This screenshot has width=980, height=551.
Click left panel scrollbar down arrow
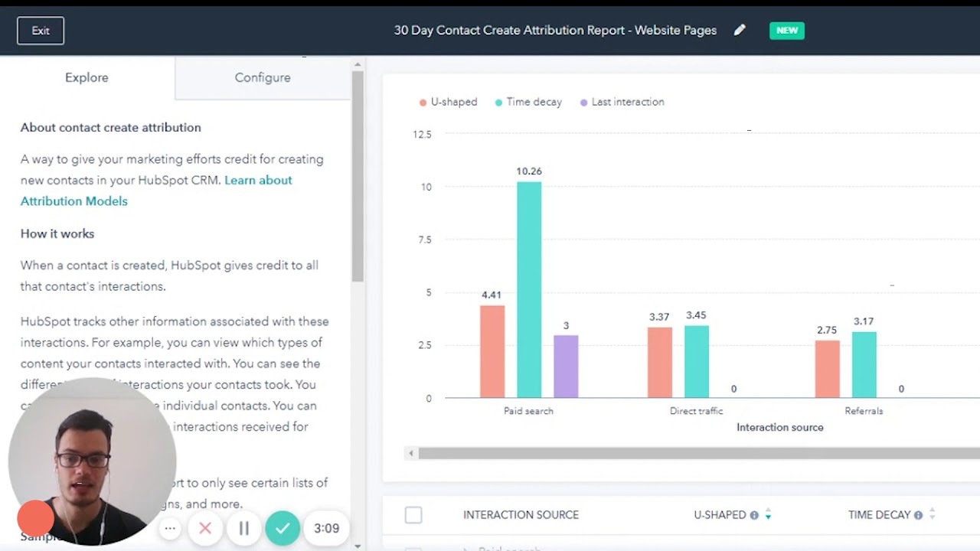357,546
